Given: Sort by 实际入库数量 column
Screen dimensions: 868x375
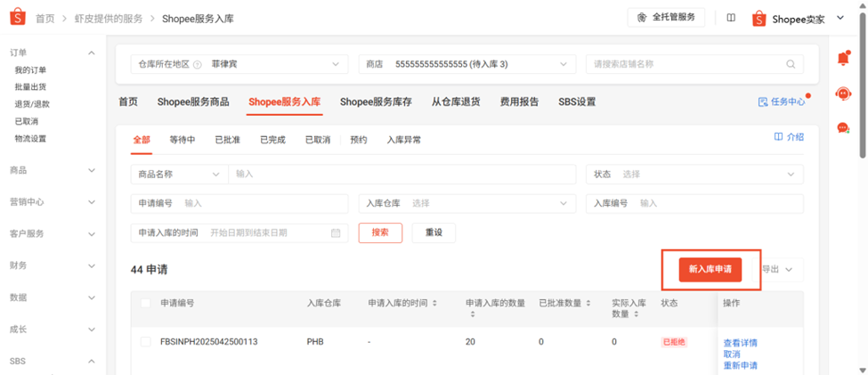Looking at the screenshot, I should click(636, 314).
